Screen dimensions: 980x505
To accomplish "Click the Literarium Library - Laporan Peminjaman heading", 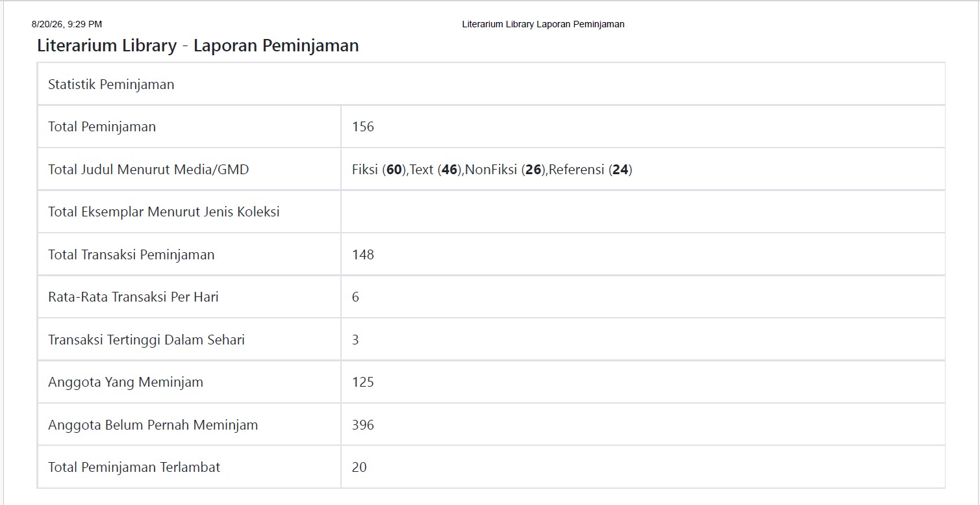I will (198, 45).
